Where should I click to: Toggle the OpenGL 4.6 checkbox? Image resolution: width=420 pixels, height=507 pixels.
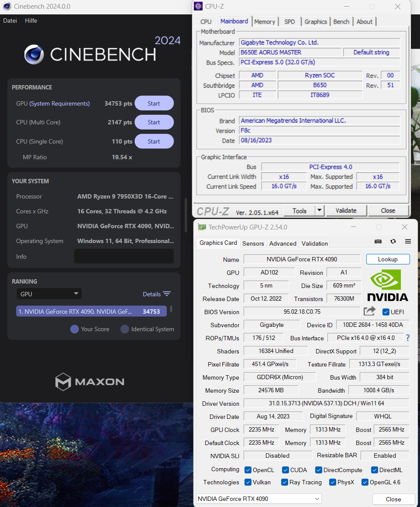tap(365, 482)
